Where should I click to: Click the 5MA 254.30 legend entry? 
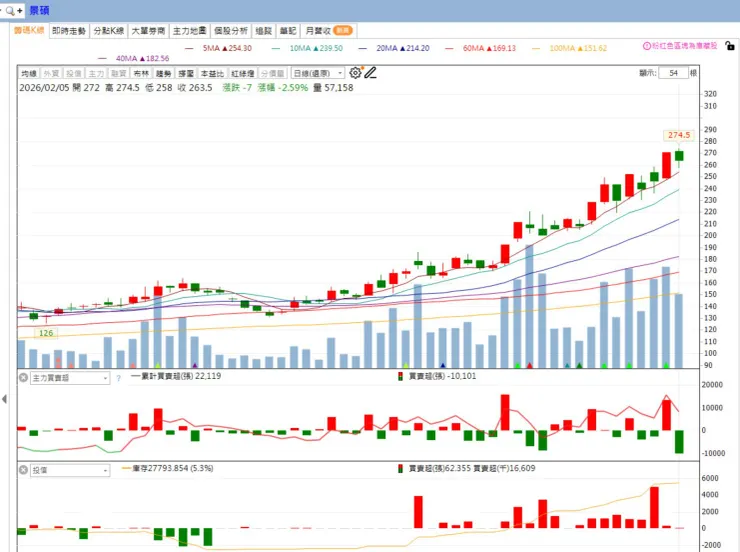(x=219, y=48)
